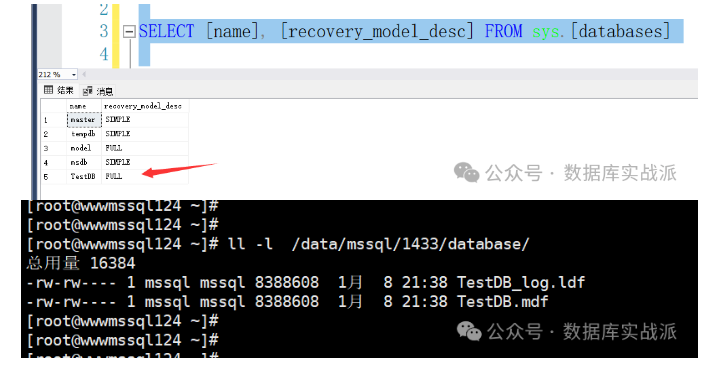Switch to the 结果 results tab
The width and height of the screenshot is (711, 368).
click(x=59, y=90)
